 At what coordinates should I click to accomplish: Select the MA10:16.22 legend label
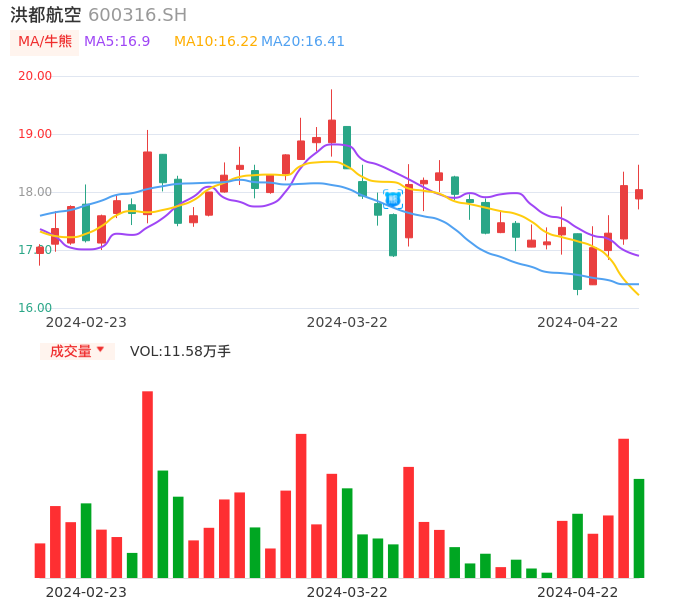[x=216, y=42]
